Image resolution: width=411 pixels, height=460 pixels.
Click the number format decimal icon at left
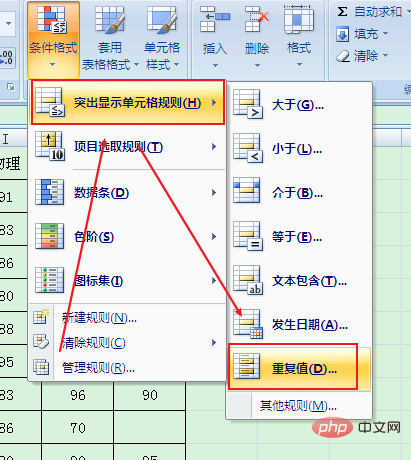pyautogui.click(x=7, y=58)
